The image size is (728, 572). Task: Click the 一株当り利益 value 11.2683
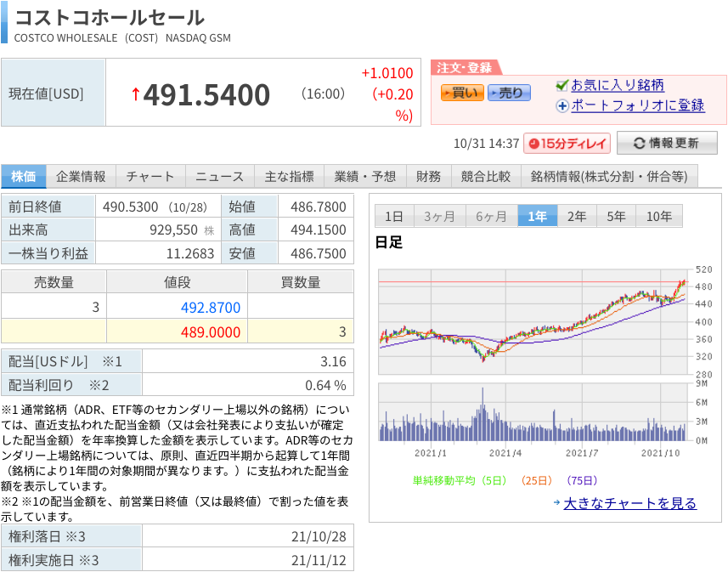pyautogui.click(x=190, y=253)
